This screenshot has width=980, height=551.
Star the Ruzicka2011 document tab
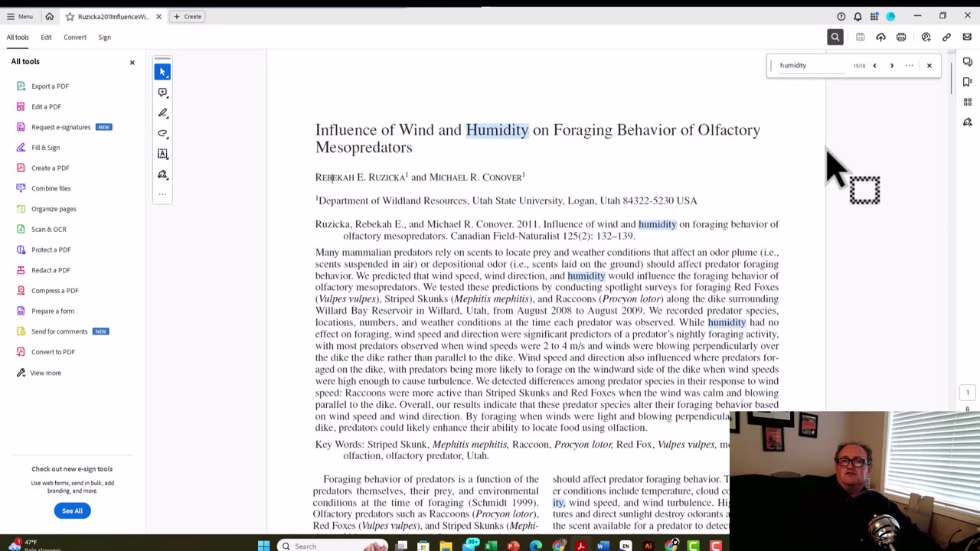pos(70,16)
